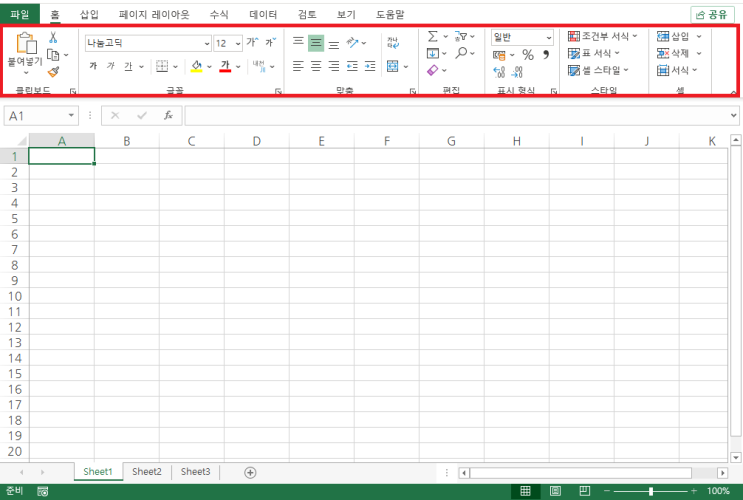
Task: Open the font name 나눔고딕 dropdown
Action: pos(207,43)
